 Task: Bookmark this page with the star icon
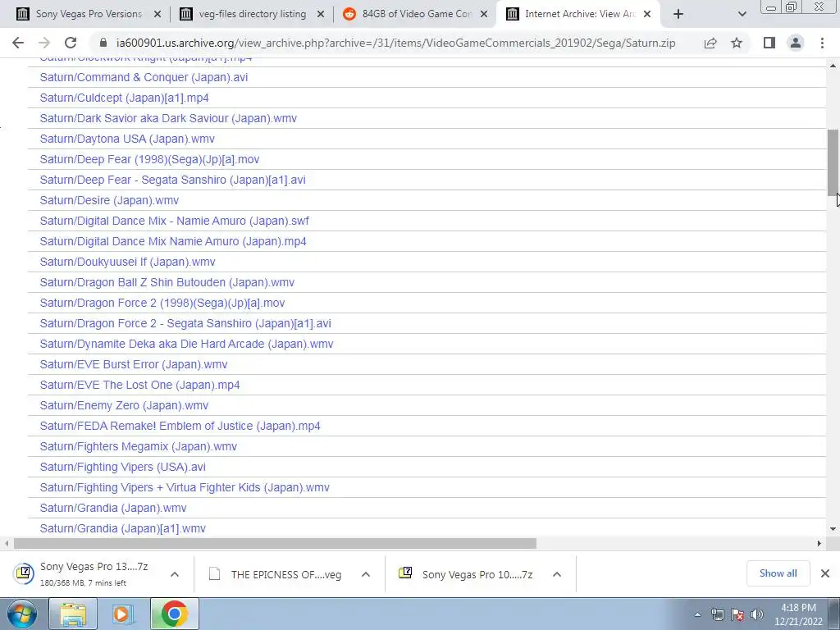(x=737, y=43)
